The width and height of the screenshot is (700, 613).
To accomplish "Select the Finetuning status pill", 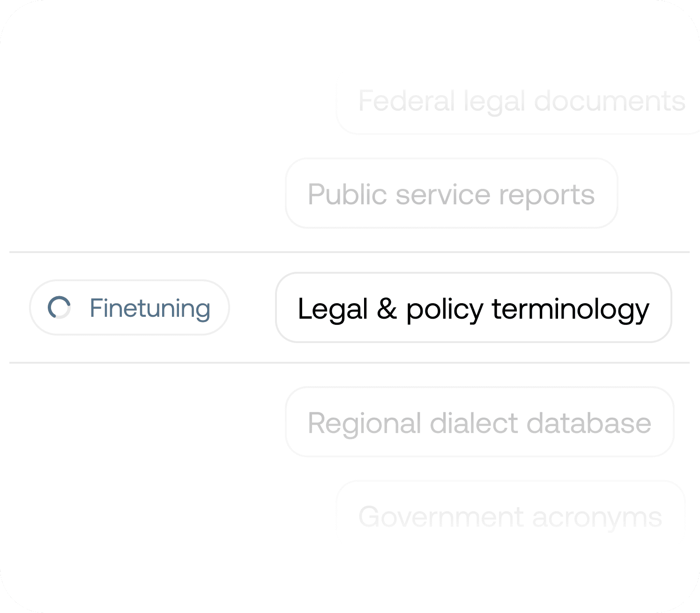I will 129,307.
